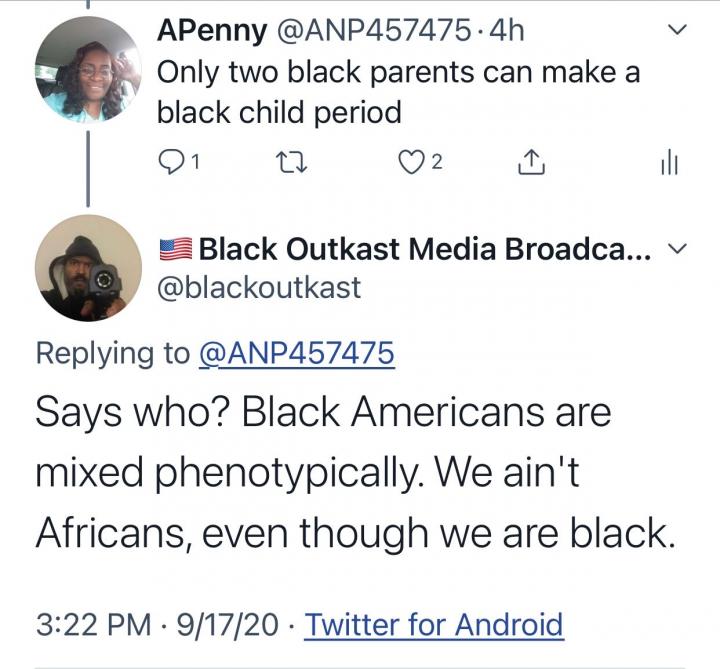Open the Black Outkast Media Broadca... profile name

coord(425,248)
